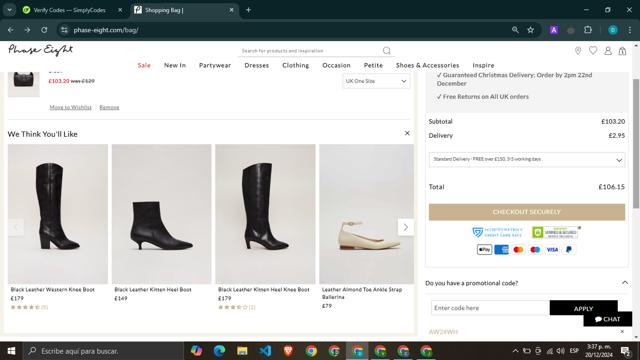Open the notification center icon
Screen dimensions: 640x360
(x=625, y=351)
